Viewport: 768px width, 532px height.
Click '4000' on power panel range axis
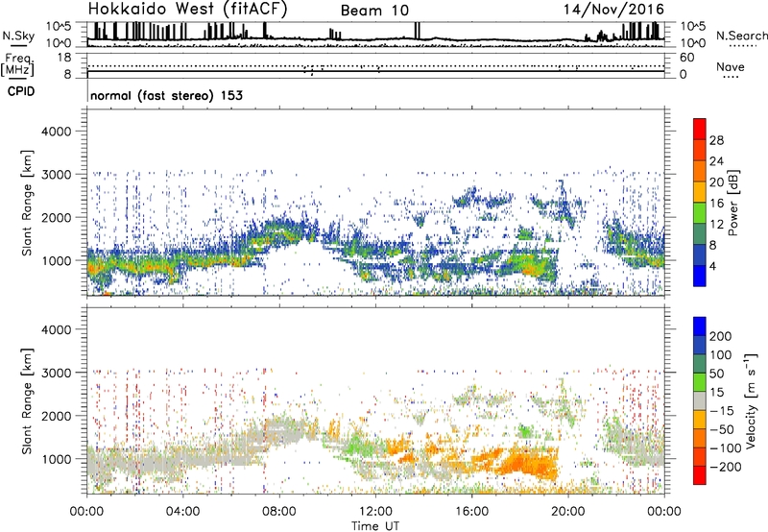click(56, 132)
